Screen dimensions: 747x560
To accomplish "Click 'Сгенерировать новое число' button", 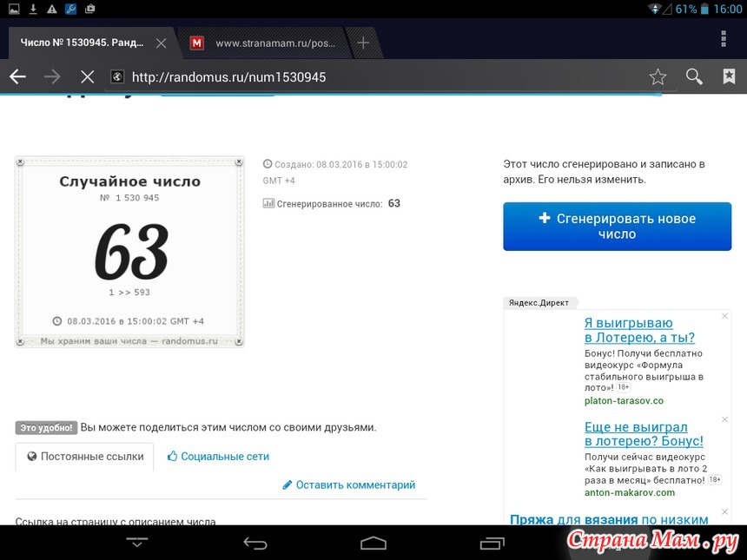I will click(617, 227).
